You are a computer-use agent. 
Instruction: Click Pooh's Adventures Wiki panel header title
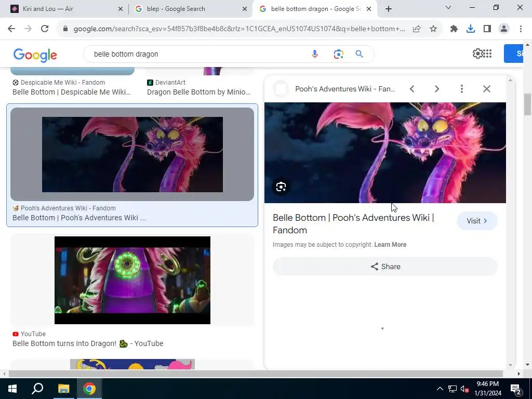(345, 89)
